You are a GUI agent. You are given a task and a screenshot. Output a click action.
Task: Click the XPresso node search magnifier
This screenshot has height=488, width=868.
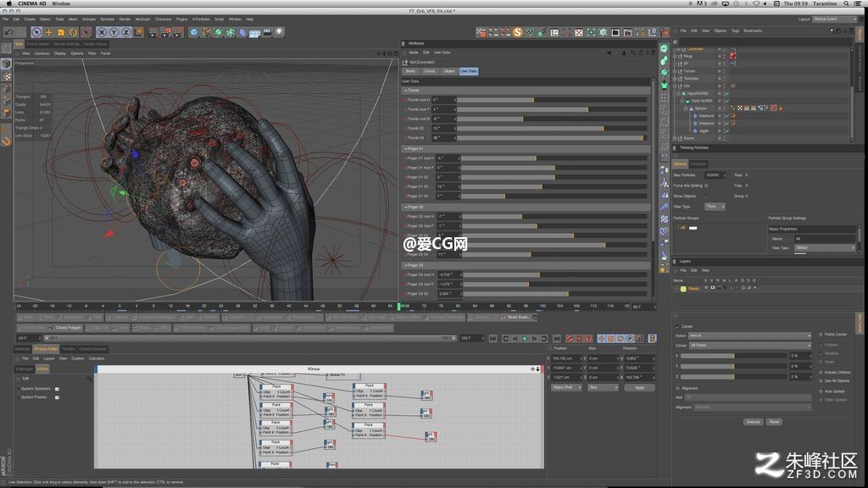[89, 379]
